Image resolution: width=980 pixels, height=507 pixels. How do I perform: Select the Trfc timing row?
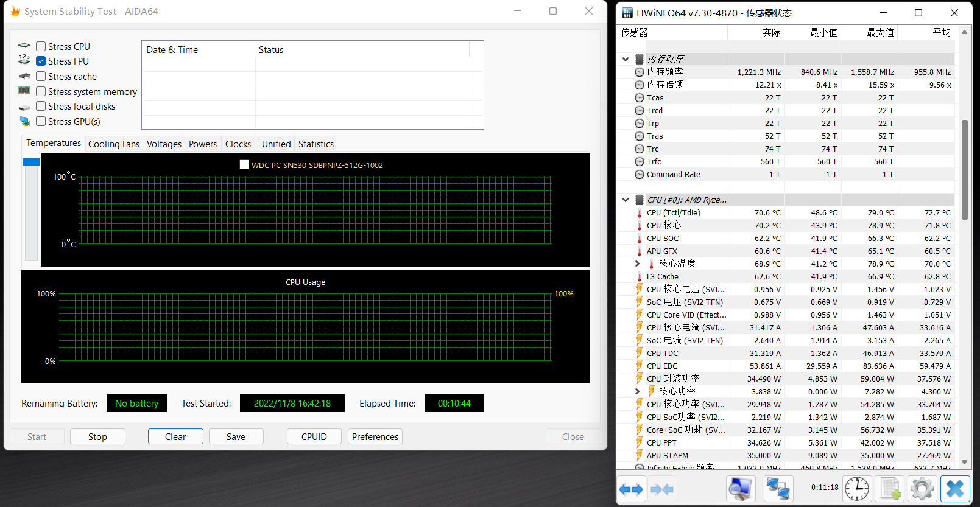click(x=787, y=161)
